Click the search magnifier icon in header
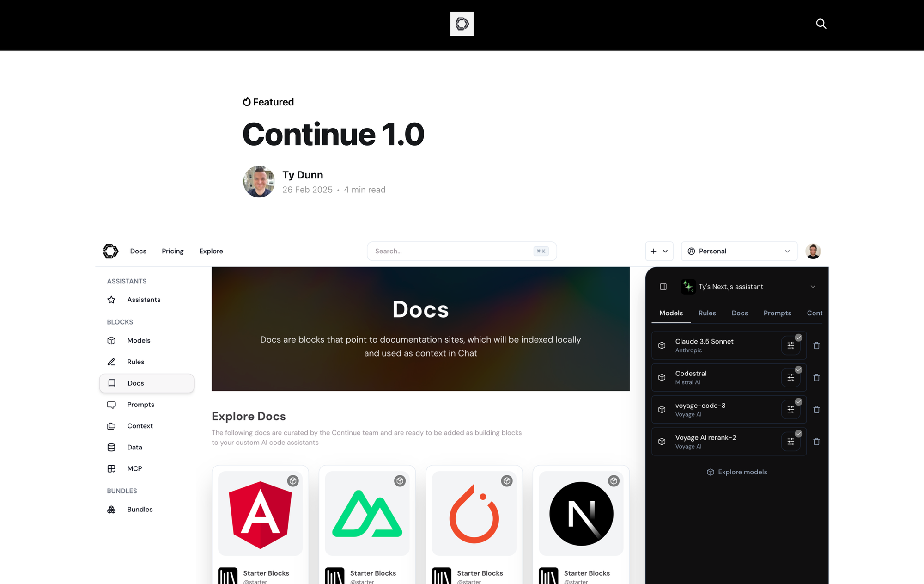Screen dimensions: 924x584 click(x=821, y=24)
